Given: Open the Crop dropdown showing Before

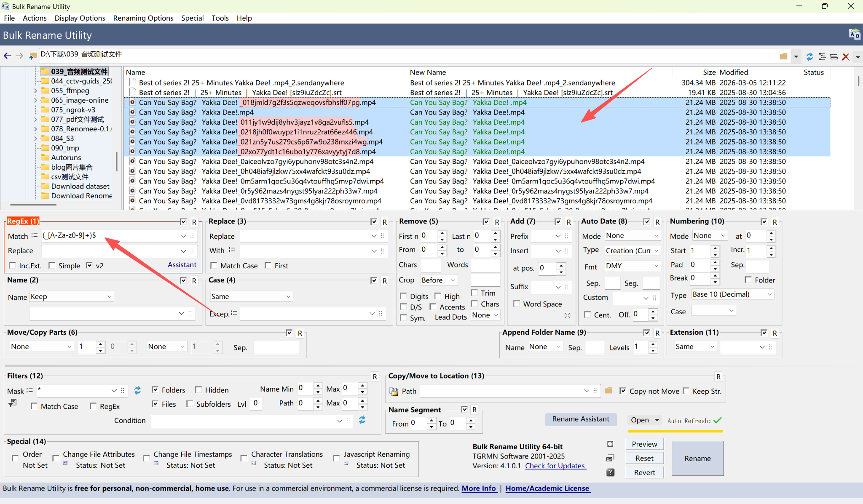Looking at the screenshot, I should point(439,280).
